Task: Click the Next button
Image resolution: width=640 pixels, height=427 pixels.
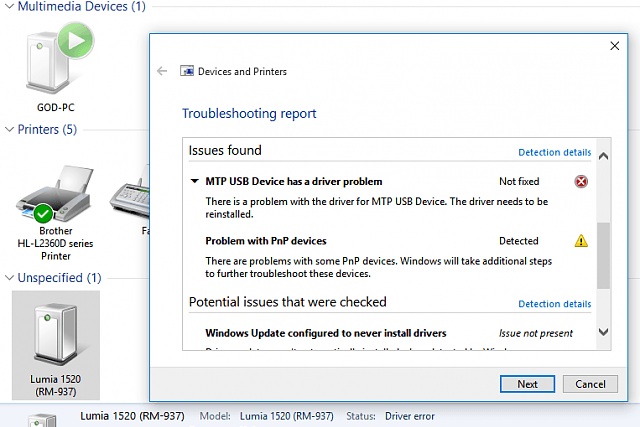Action: 527,384
